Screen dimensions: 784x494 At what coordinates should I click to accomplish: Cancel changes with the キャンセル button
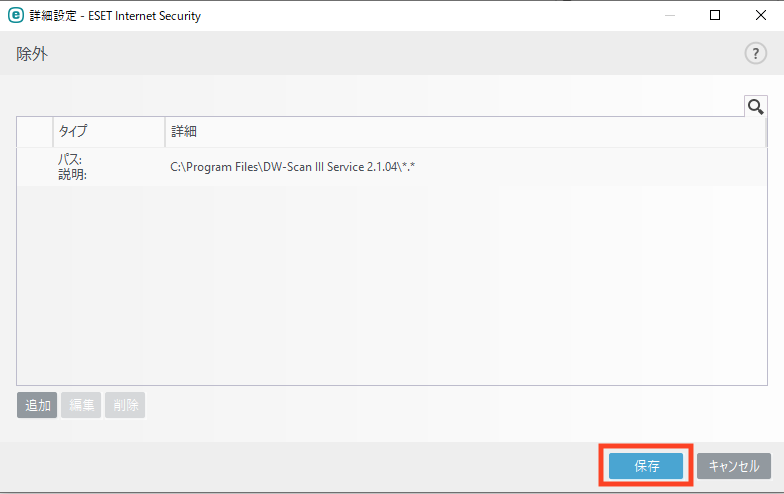coord(734,465)
